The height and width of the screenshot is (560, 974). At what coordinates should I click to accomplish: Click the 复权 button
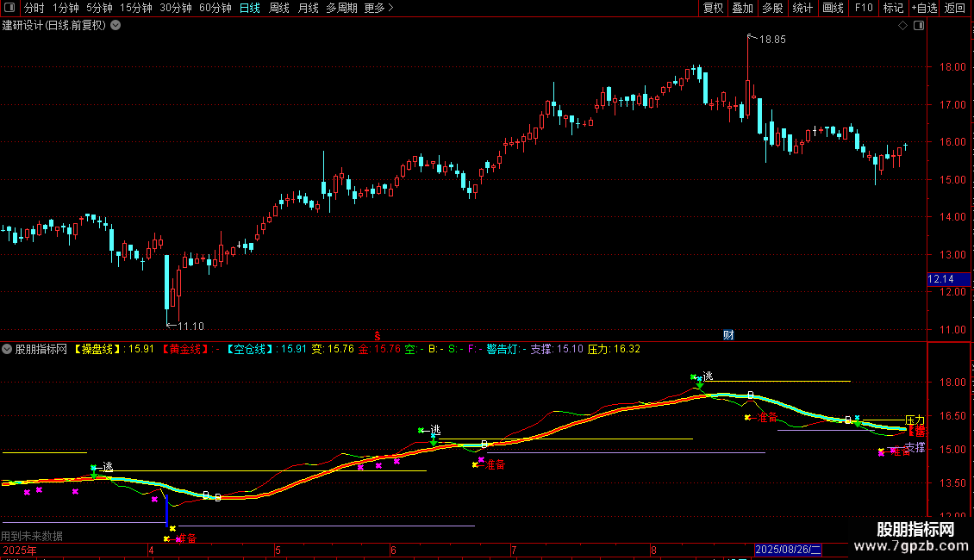click(713, 8)
